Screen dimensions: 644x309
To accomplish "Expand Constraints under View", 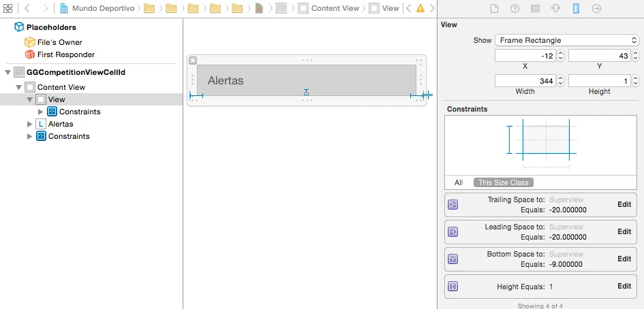I will tap(40, 112).
